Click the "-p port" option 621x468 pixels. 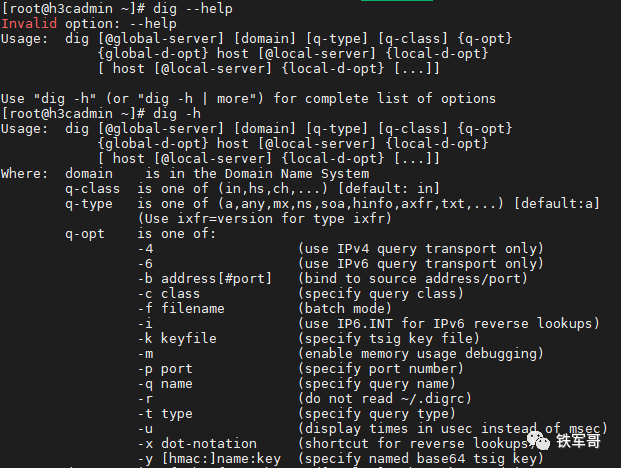coord(165,369)
